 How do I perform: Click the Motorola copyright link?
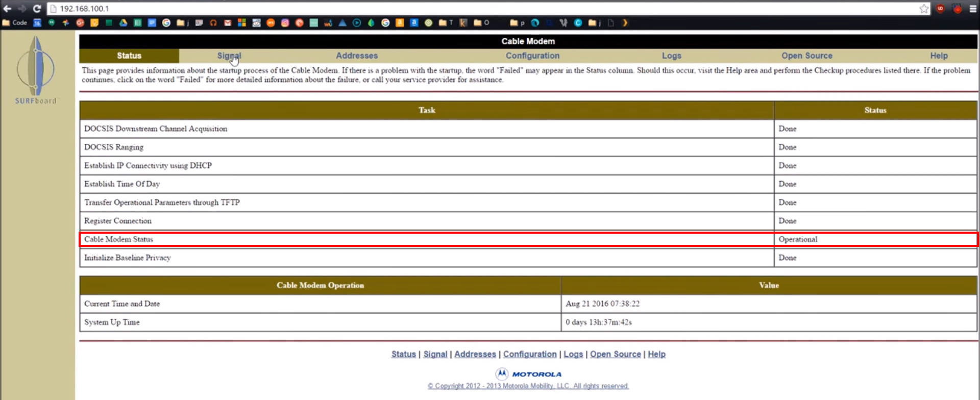[x=528, y=386]
